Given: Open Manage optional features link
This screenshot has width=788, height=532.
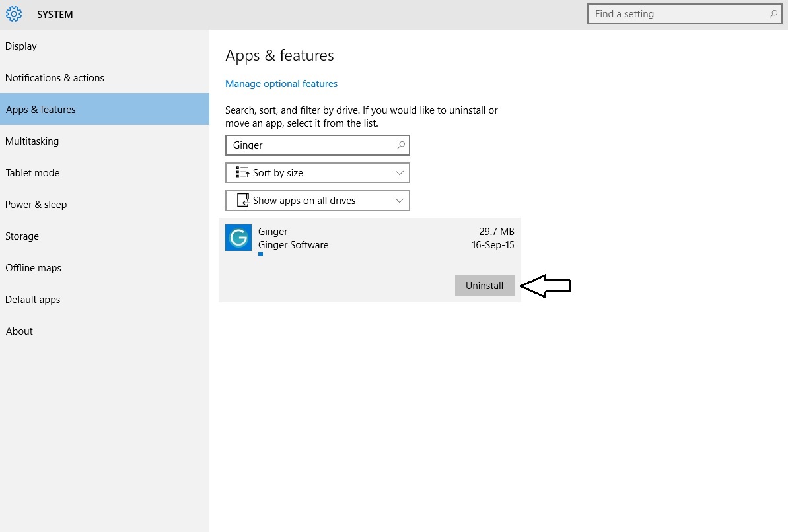Looking at the screenshot, I should click(x=281, y=84).
